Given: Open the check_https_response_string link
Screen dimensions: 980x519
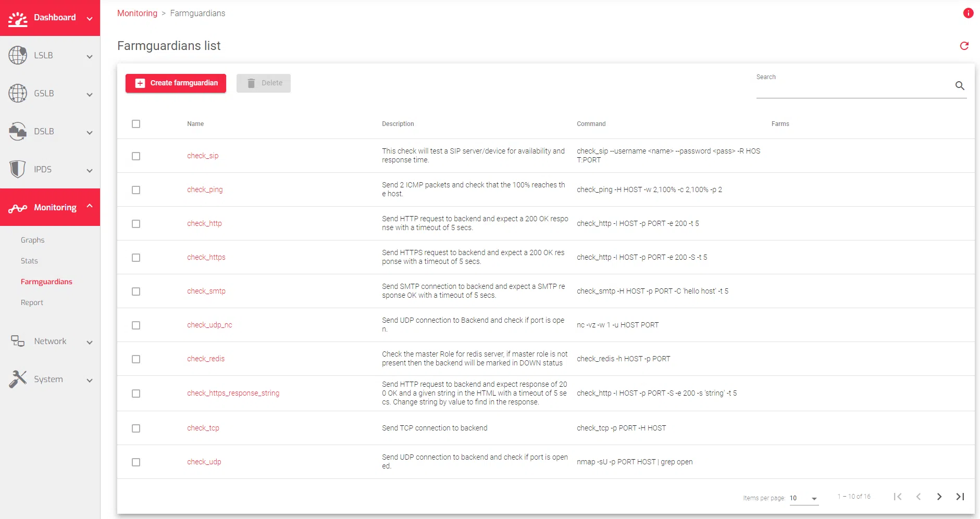Looking at the screenshot, I should pos(233,393).
